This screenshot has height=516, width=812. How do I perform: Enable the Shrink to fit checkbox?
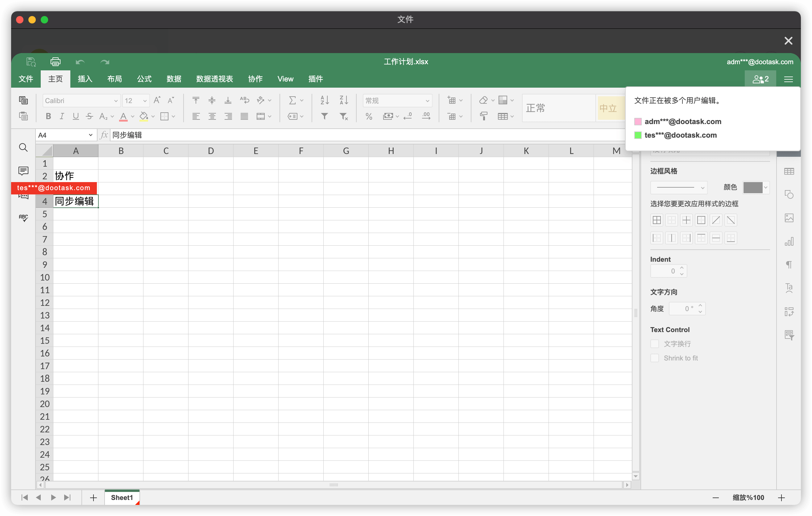(655, 358)
